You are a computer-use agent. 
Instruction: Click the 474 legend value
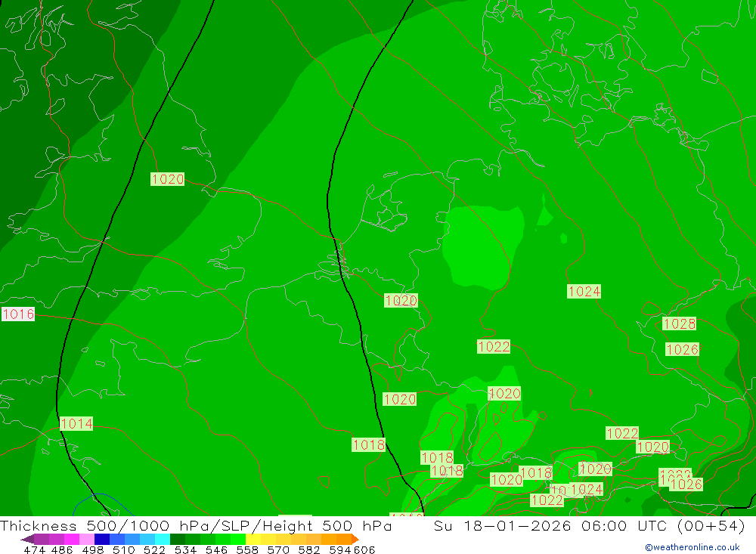35,549
